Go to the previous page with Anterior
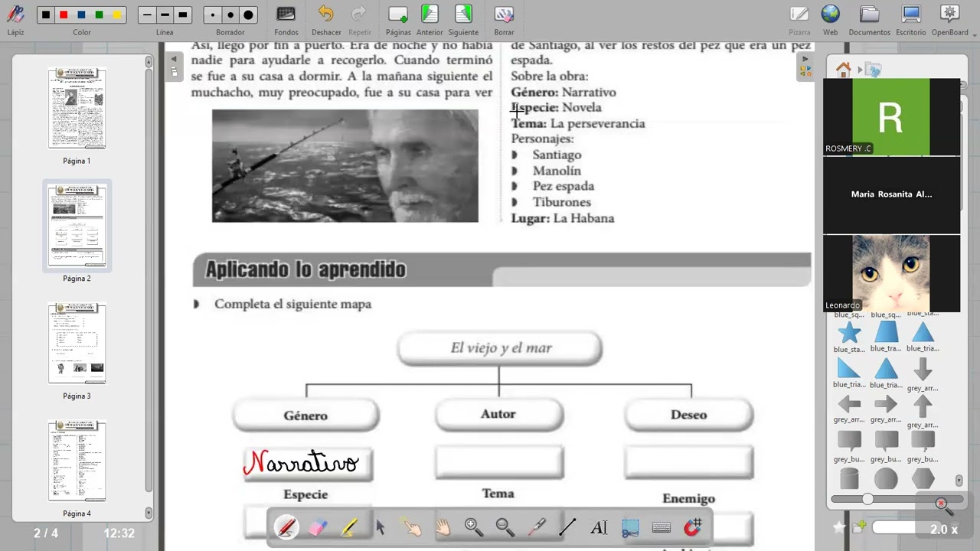The height and width of the screenshot is (551, 980). [x=430, y=19]
